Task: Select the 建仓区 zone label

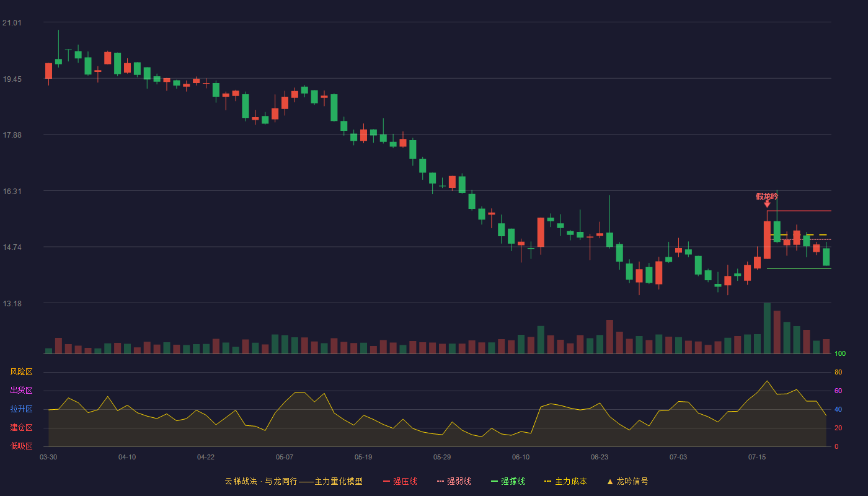Action: point(21,428)
